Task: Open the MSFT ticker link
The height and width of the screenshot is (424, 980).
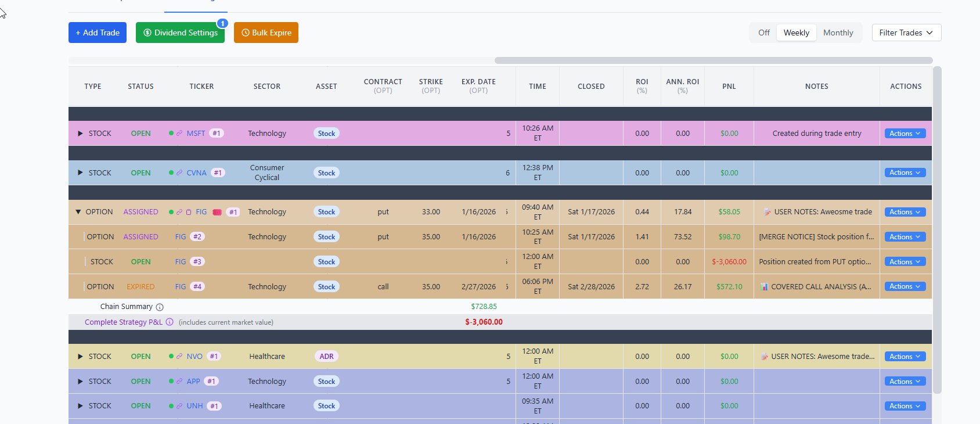Action: coord(196,134)
